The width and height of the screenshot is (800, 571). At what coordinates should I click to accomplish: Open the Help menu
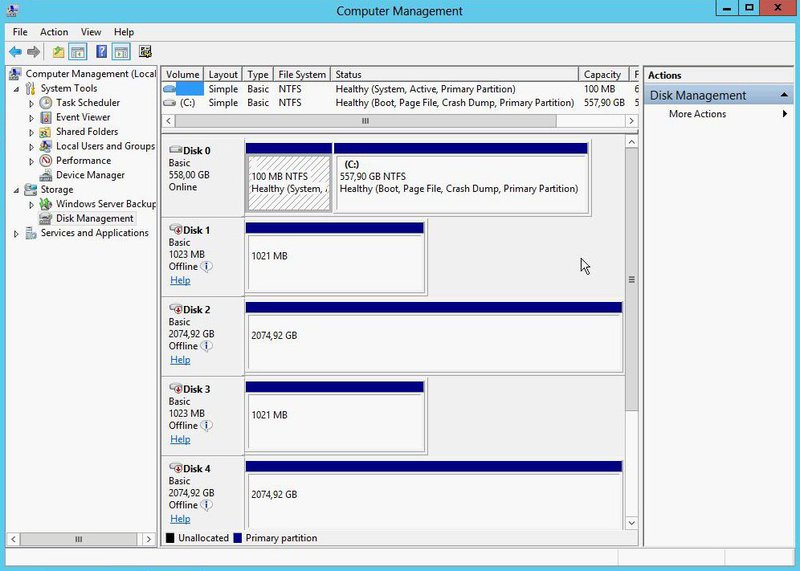(x=123, y=32)
